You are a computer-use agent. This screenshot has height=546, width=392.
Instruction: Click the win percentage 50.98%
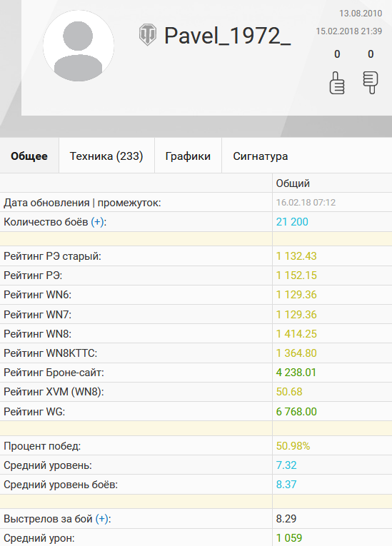293,446
